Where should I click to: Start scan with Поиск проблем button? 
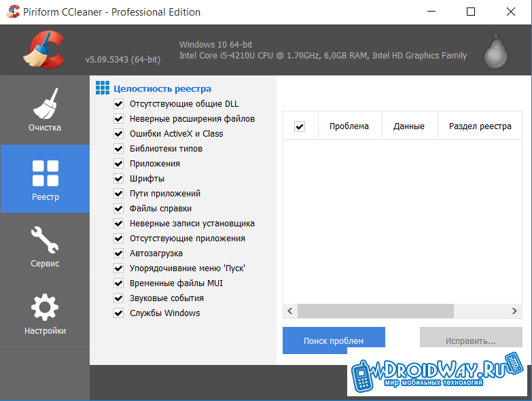(334, 341)
